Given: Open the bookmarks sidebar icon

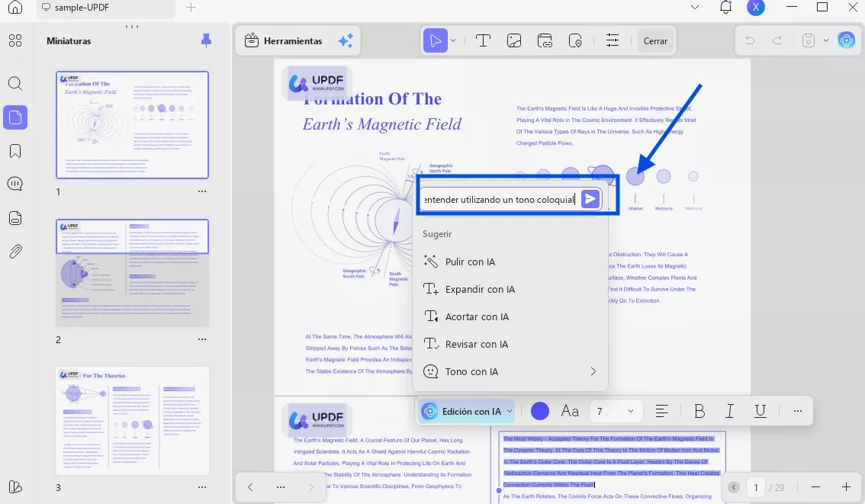Looking at the screenshot, I should click(x=15, y=151).
